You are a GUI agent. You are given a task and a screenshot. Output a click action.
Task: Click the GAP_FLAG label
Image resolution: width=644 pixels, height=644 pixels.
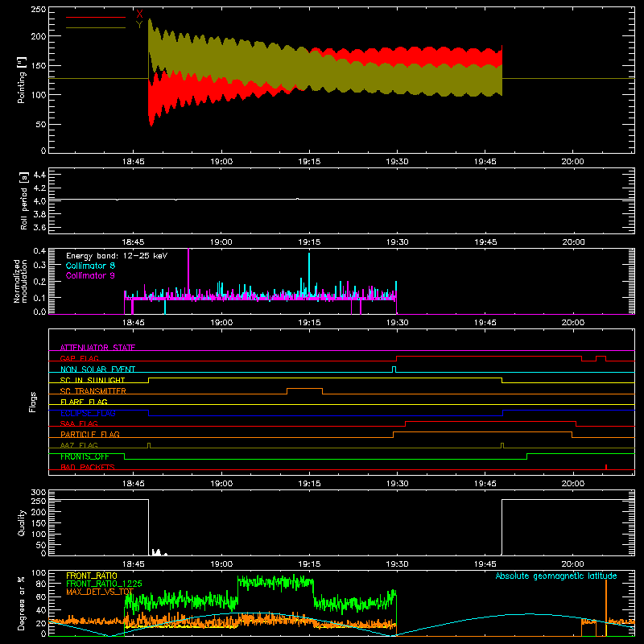(x=80, y=358)
